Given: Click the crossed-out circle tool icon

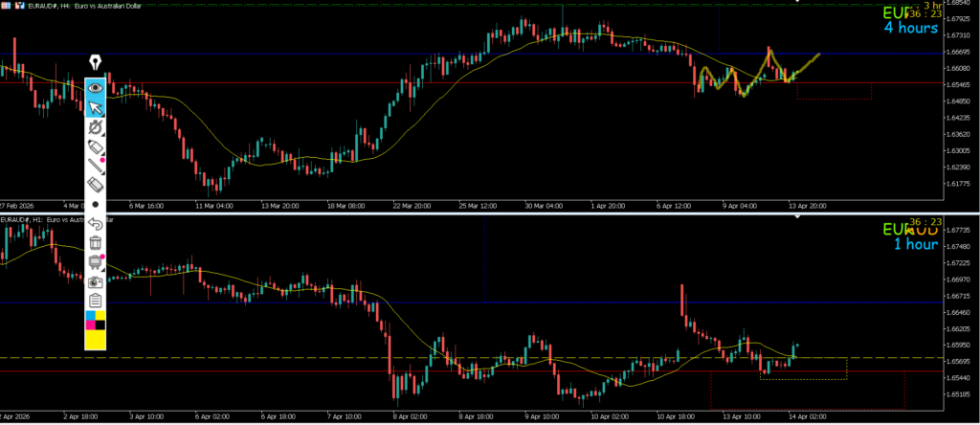Looking at the screenshot, I should pos(96,127).
